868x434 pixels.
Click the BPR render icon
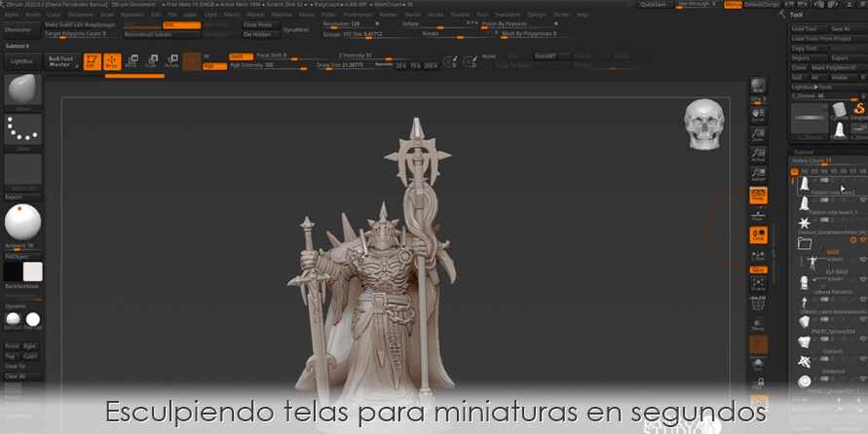click(x=758, y=87)
